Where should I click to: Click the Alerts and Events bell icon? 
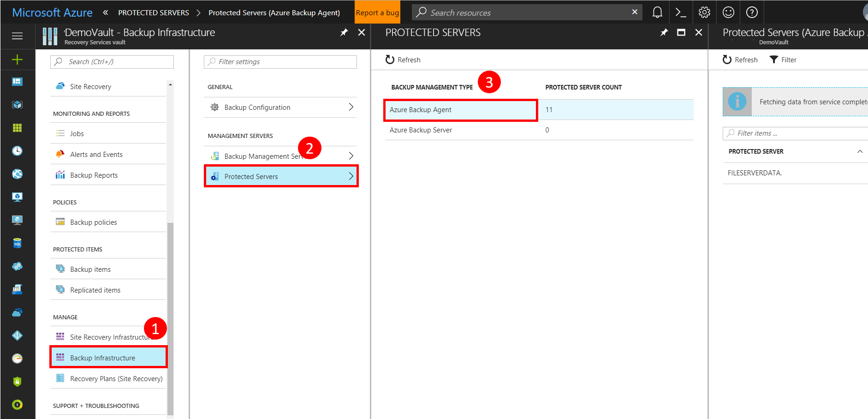60,154
